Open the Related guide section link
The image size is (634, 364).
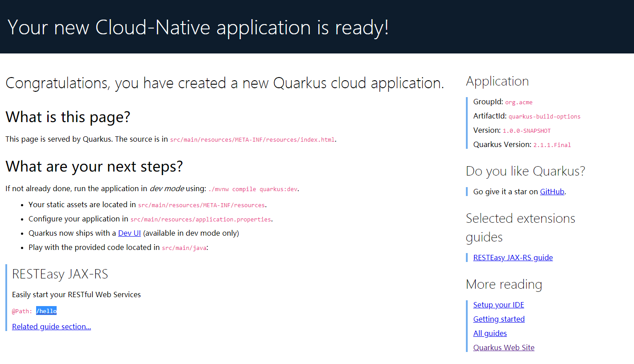click(x=51, y=327)
